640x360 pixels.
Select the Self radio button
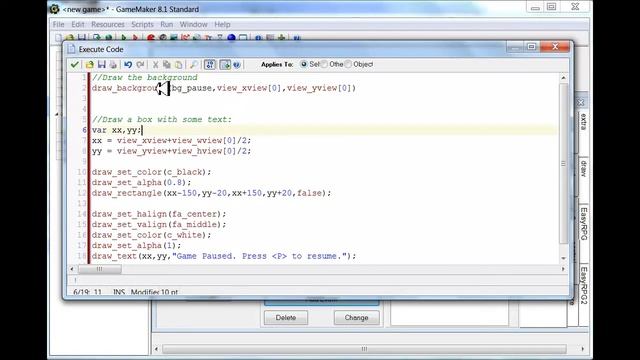coord(304,64)
